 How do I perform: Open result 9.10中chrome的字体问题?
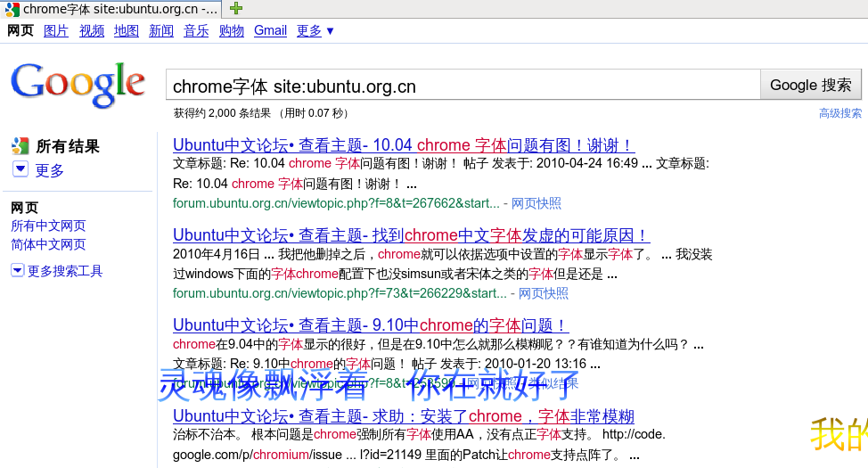click(x=371, y=325)
